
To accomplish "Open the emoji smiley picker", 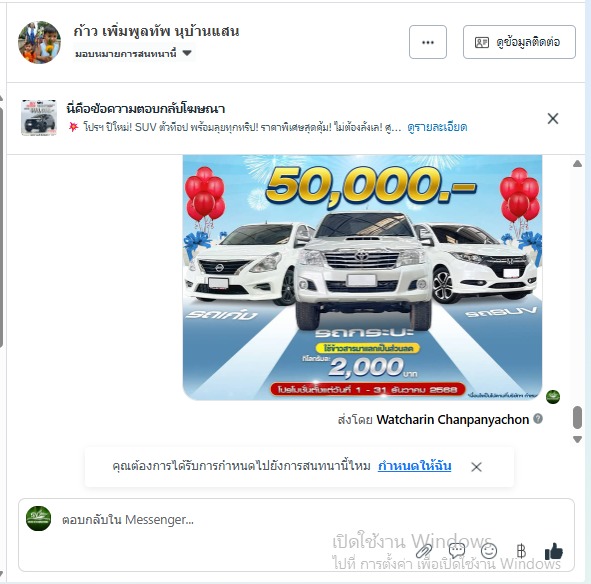I will point(489,551).
